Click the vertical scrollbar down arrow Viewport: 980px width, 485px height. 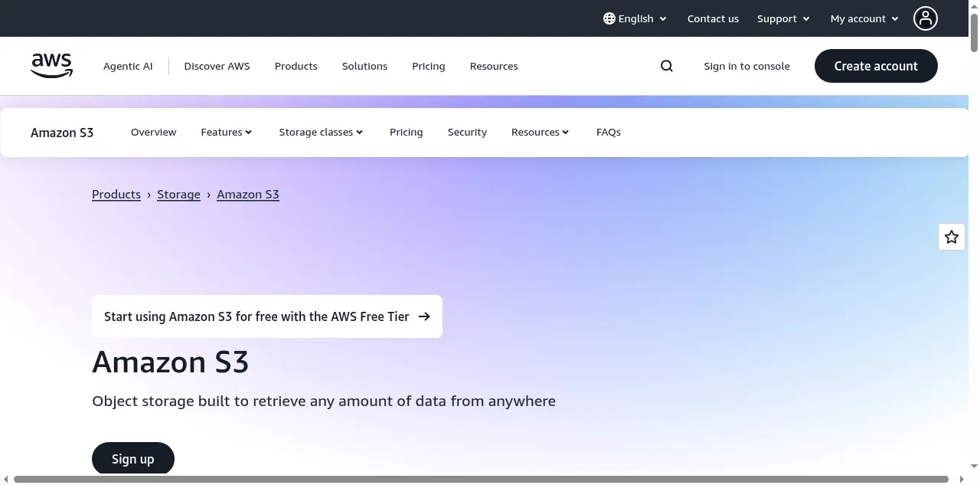tap(975, 467)
